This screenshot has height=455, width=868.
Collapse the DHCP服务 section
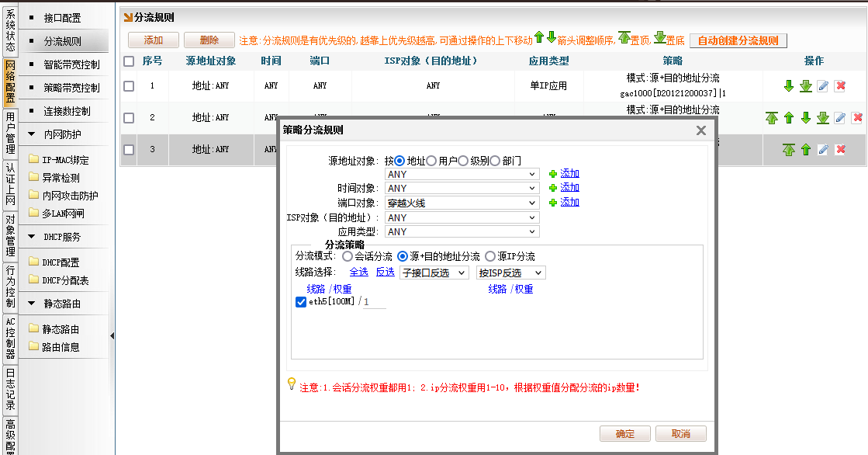coord(63,237)
